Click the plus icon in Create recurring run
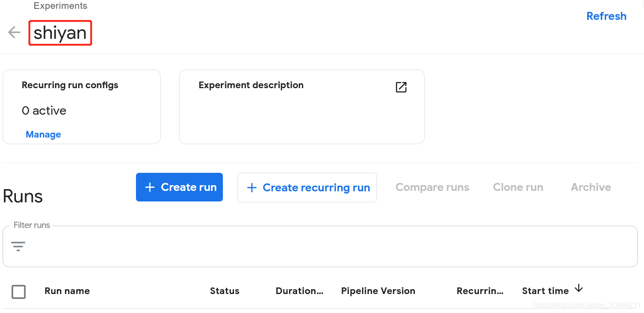The image size is (644, 313). point(252,188)
